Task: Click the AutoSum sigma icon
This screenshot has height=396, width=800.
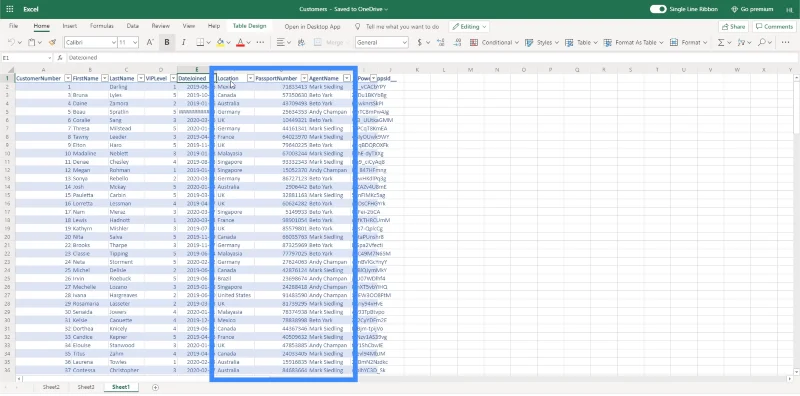Action: pos(721,42)
